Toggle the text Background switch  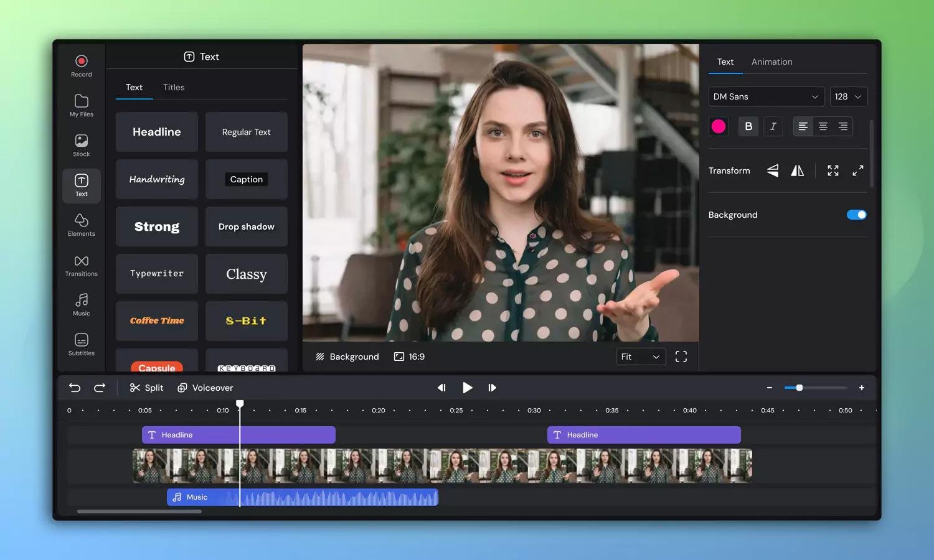[x=856, y=215]
